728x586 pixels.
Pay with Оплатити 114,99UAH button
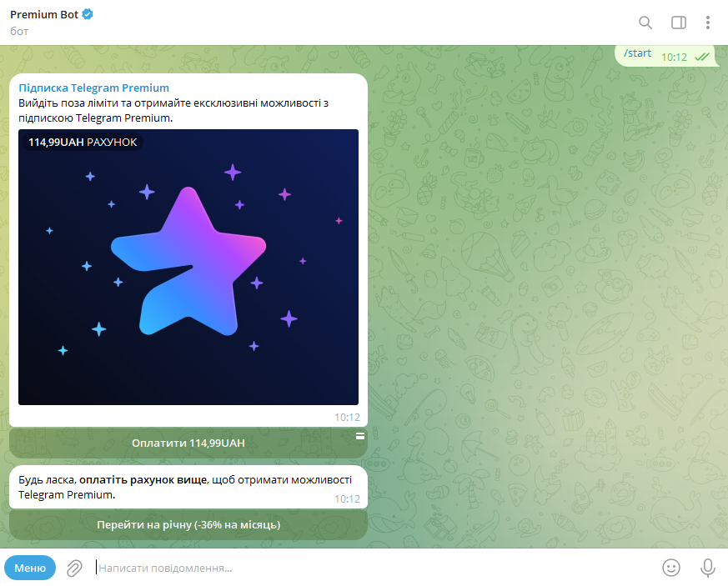pyautogui.click(x=188, y=443)
